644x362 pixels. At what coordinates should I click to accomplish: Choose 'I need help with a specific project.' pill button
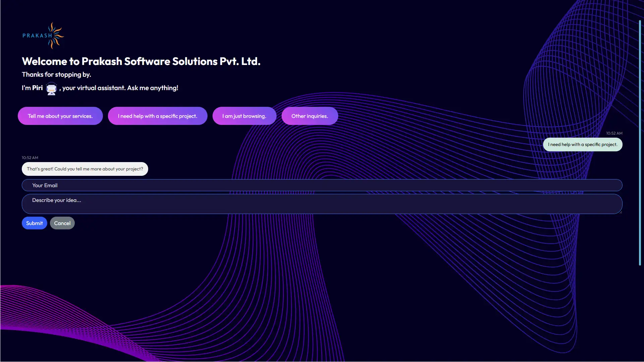pos(158,116)
